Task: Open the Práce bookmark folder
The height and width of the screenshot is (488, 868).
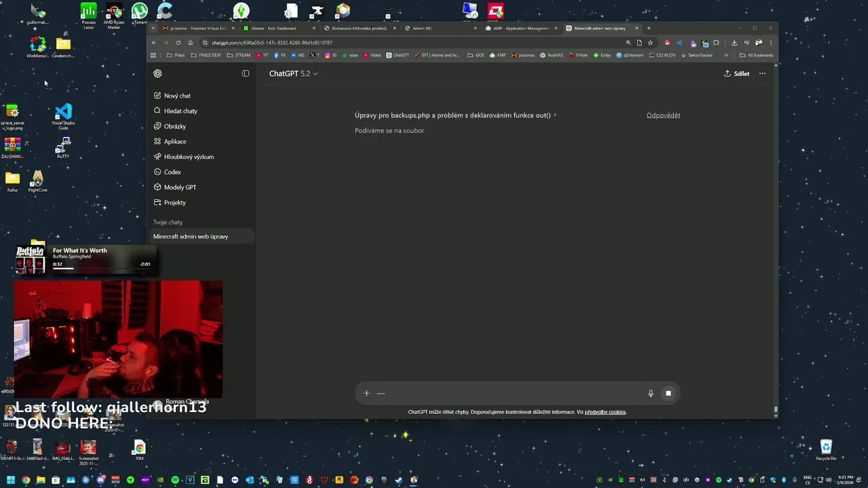Action: click(176, 55)
